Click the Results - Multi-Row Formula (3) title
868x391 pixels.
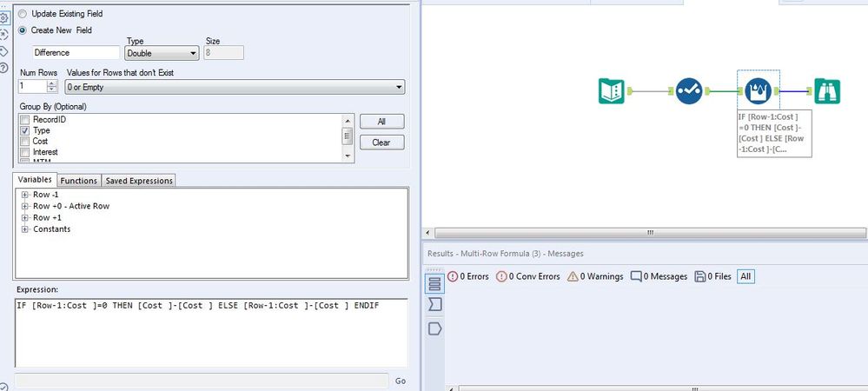click(x=505, y=254)
